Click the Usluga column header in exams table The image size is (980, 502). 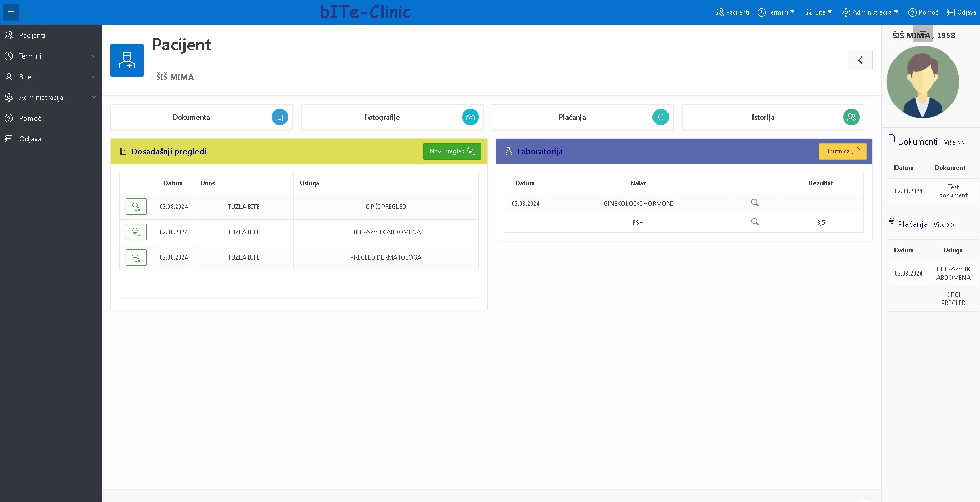309,183
